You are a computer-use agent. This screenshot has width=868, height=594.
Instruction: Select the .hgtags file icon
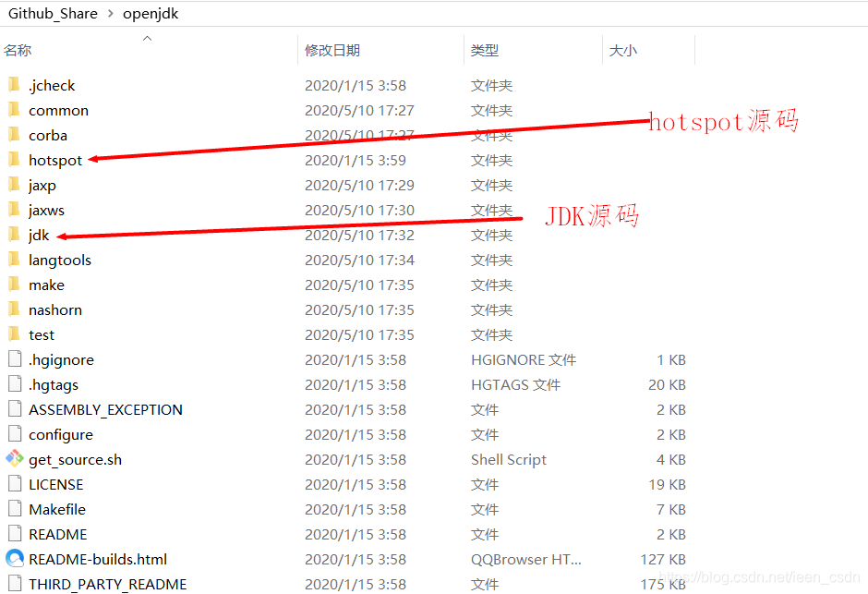click(15, 383)
